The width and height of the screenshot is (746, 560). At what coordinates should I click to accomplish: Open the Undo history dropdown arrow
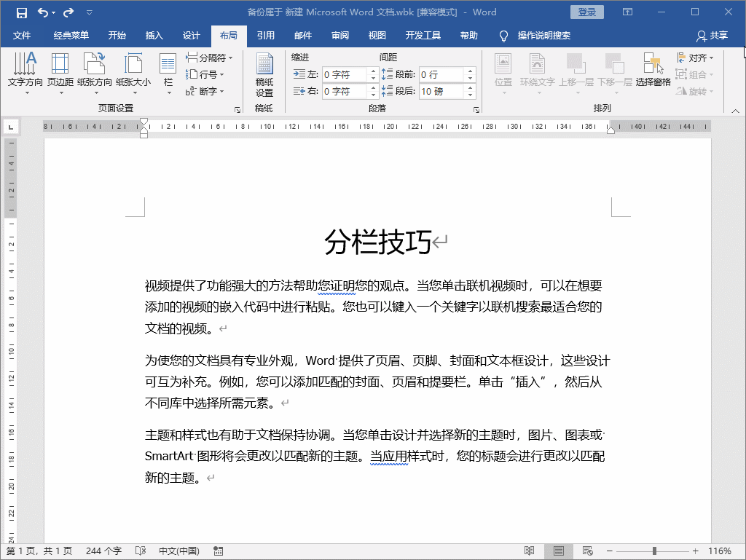[x=53, y=13]
